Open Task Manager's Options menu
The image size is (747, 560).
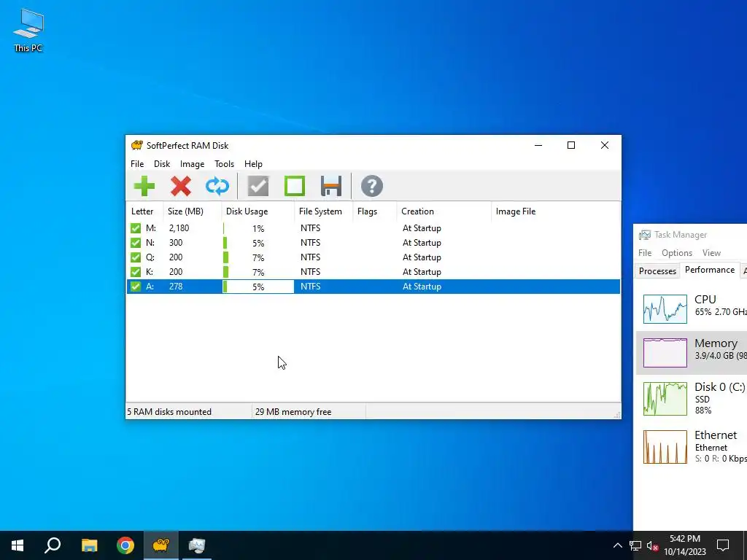click(676, 253)
